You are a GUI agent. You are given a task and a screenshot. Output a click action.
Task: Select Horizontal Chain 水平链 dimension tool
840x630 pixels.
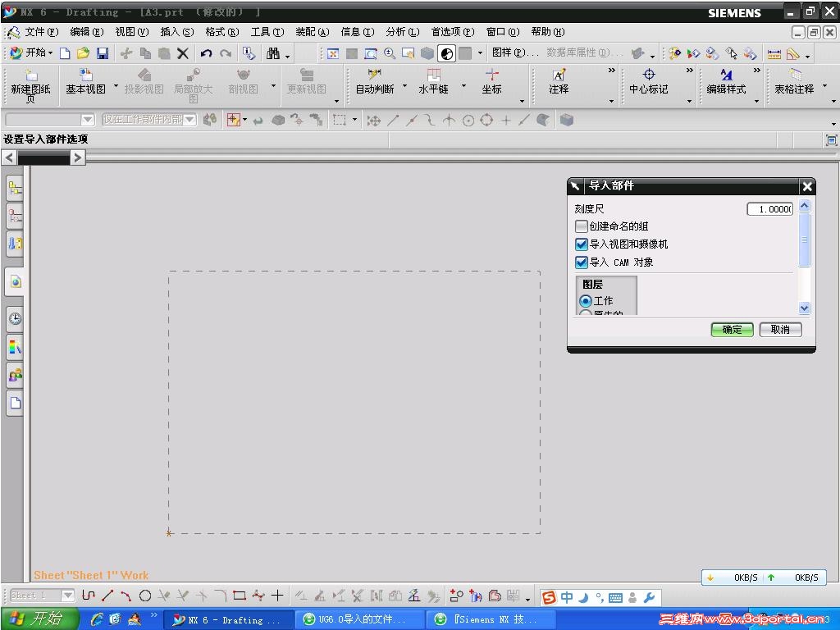click(433, 81)
